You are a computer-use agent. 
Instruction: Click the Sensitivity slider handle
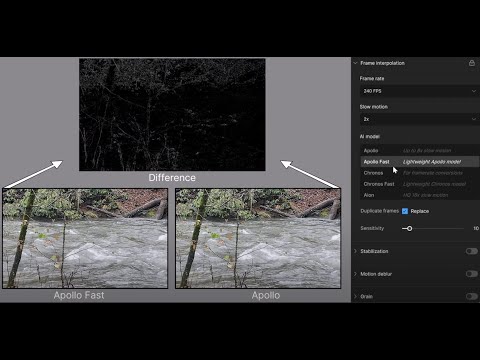point(409,228)
